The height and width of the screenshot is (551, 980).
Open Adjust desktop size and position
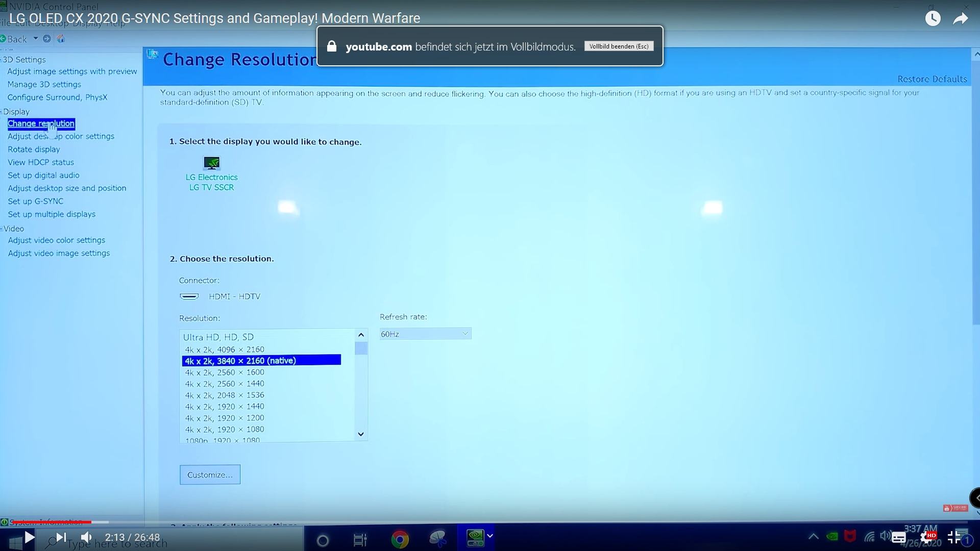[67, 188]
